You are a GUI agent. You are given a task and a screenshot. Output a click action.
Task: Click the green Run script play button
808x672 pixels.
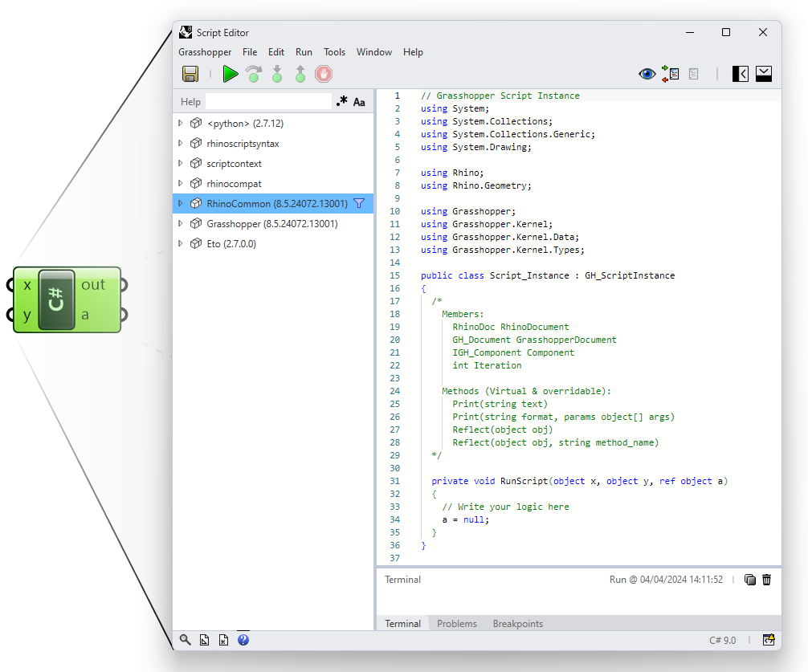[231, 75]
